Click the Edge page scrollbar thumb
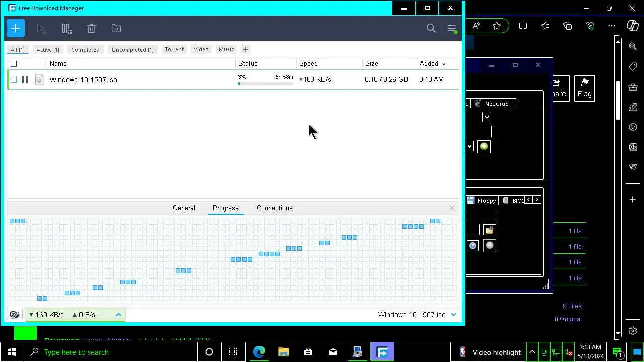Image resolution: width=644 pixels, height=362 pixels. tap(618, 100)
